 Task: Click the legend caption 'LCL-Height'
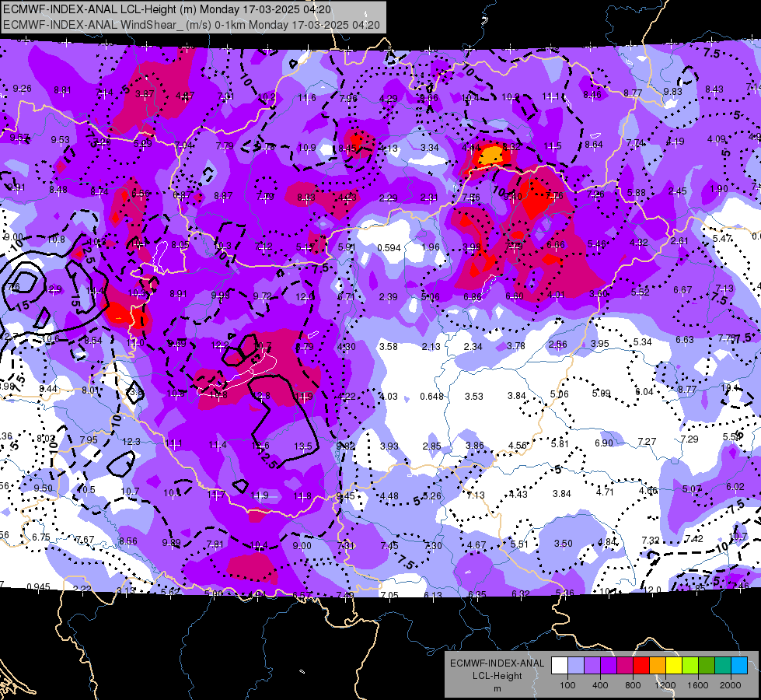point(497,676)
